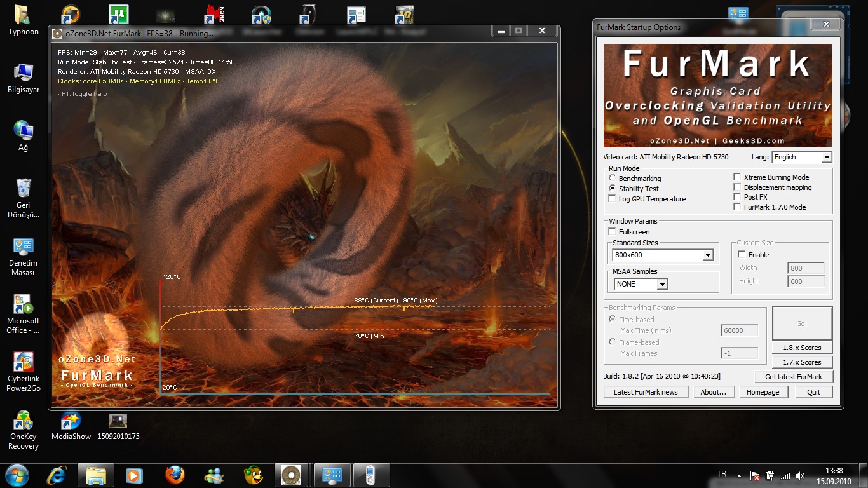This screenshot has width=868, height=488.
Task: Click the power plug tray icon
Action: pos(770,476)
